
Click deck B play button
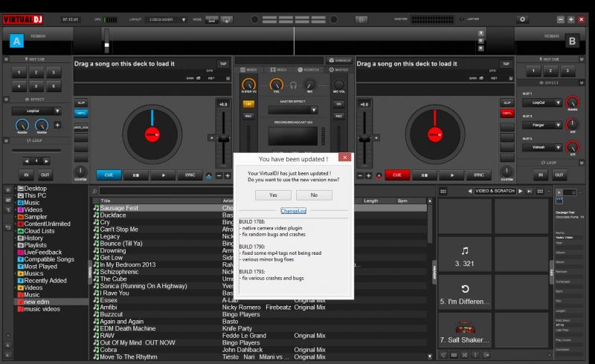(x=452, y=175)
